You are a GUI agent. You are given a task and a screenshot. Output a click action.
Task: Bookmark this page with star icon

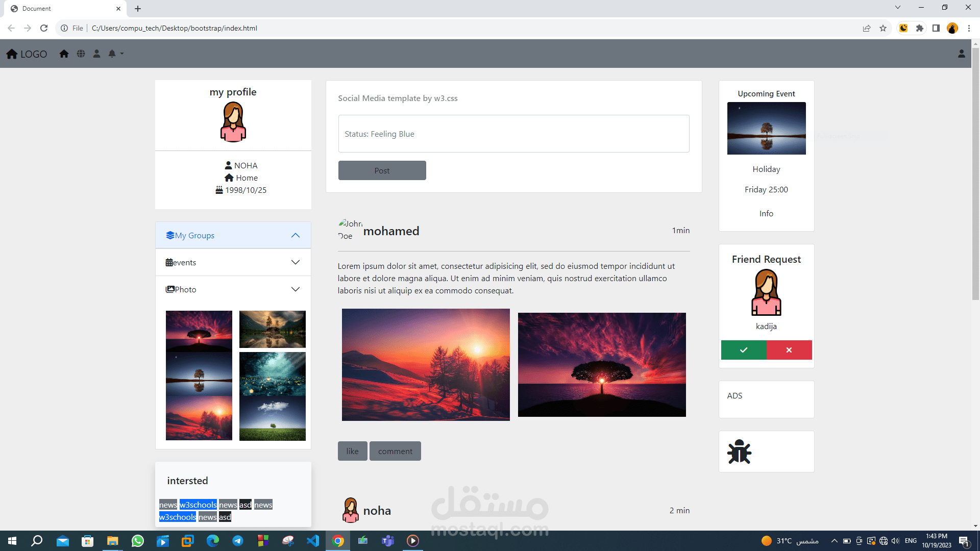(883, 28)
